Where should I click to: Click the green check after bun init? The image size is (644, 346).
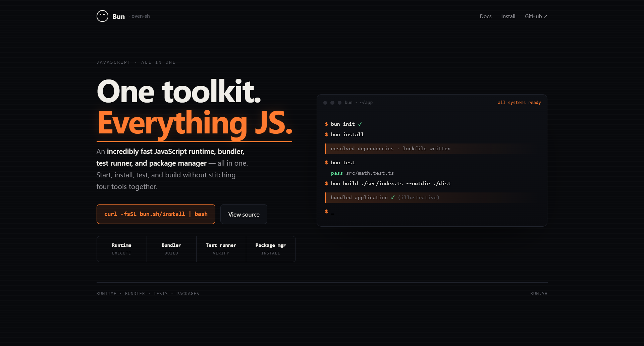[360, 124]
